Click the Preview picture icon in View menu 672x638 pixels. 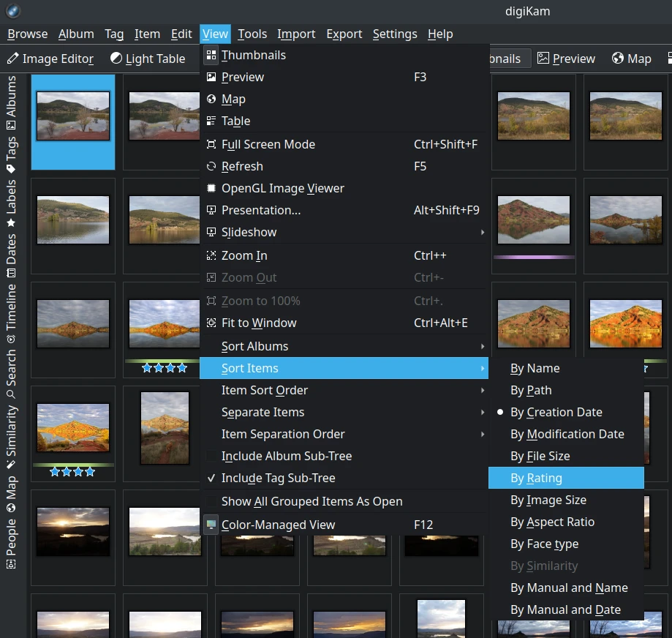pyautogui.click(x=211, y=77)
